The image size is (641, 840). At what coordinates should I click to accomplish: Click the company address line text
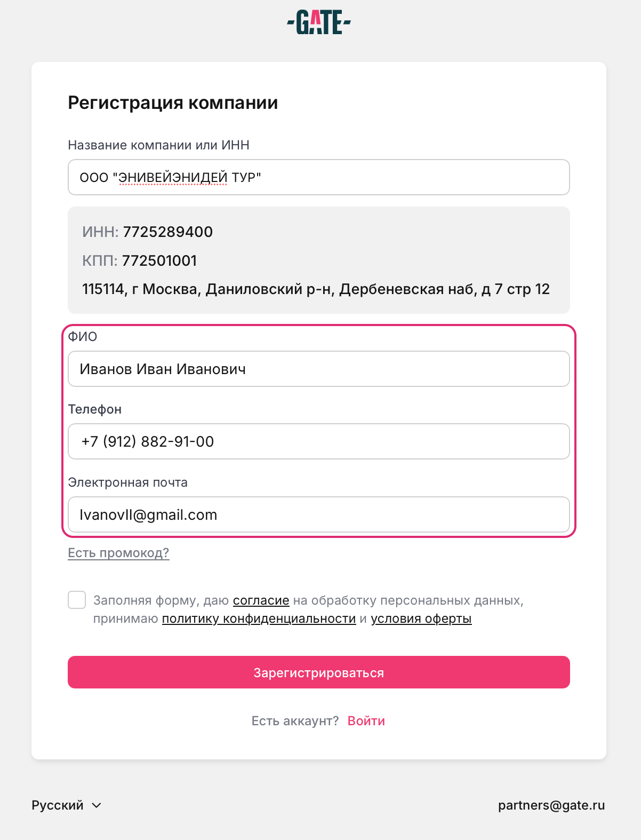pyautogui.click(x=316, y=289)
